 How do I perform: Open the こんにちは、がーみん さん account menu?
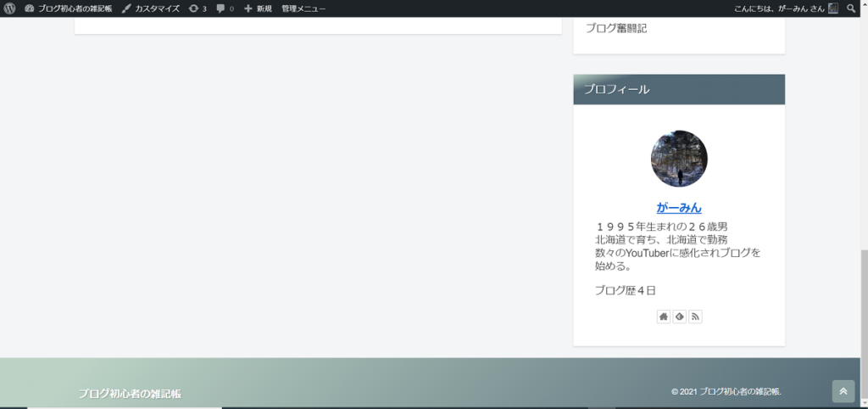point(786,8)
